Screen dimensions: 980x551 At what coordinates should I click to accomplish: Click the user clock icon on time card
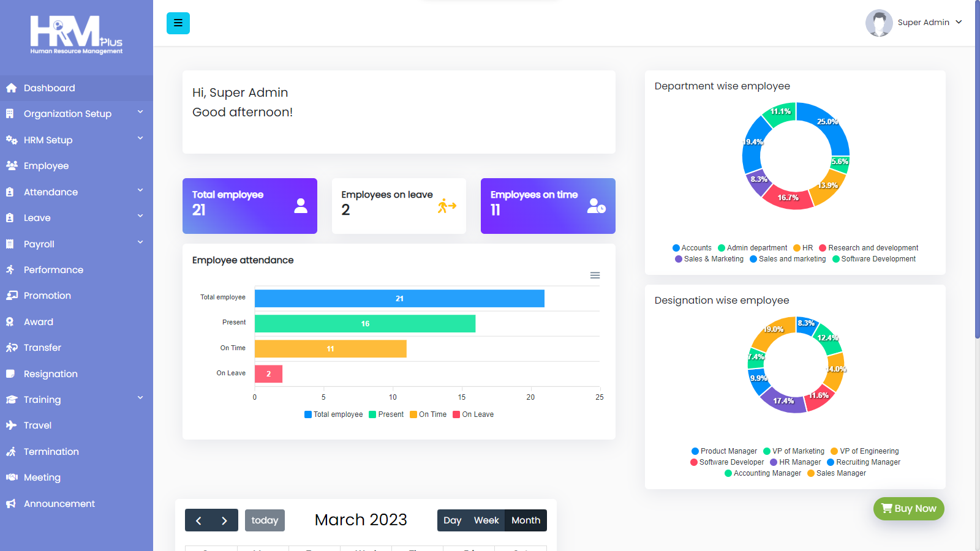click(596, 206)
